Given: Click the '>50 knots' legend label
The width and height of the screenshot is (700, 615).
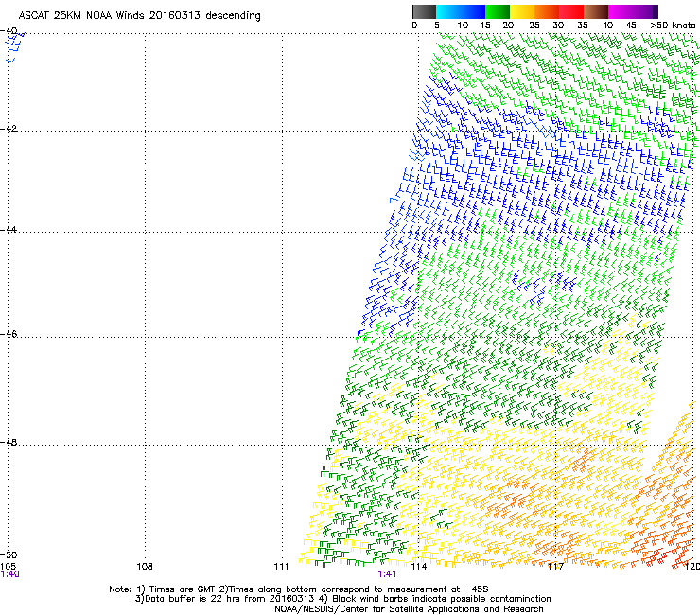Looking at the screenshot, I should pos(673,26).
